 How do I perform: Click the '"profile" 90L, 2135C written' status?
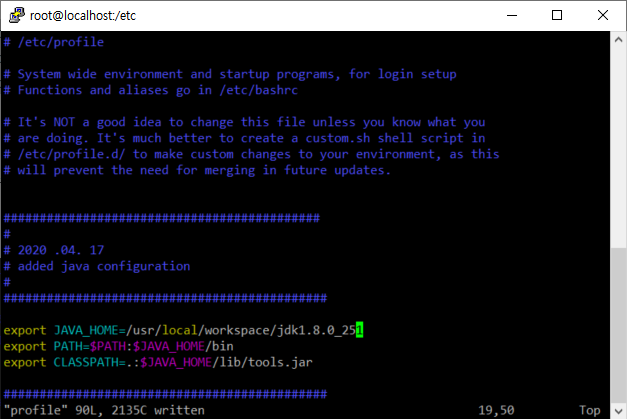(104, 410)
